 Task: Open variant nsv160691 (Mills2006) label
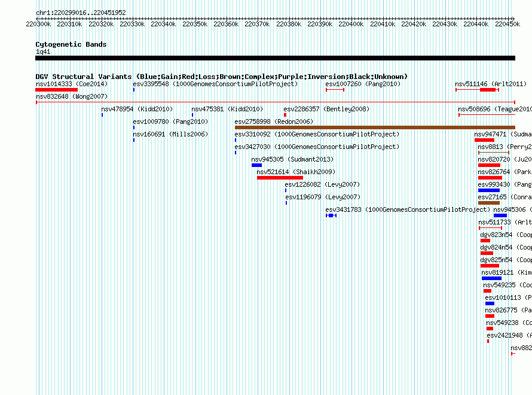(170, 134)
